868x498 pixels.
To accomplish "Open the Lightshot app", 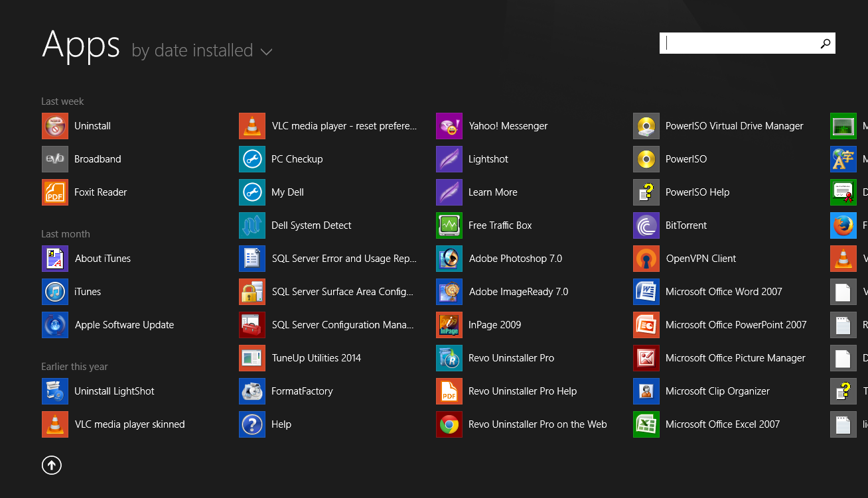I will click(472, 159).
